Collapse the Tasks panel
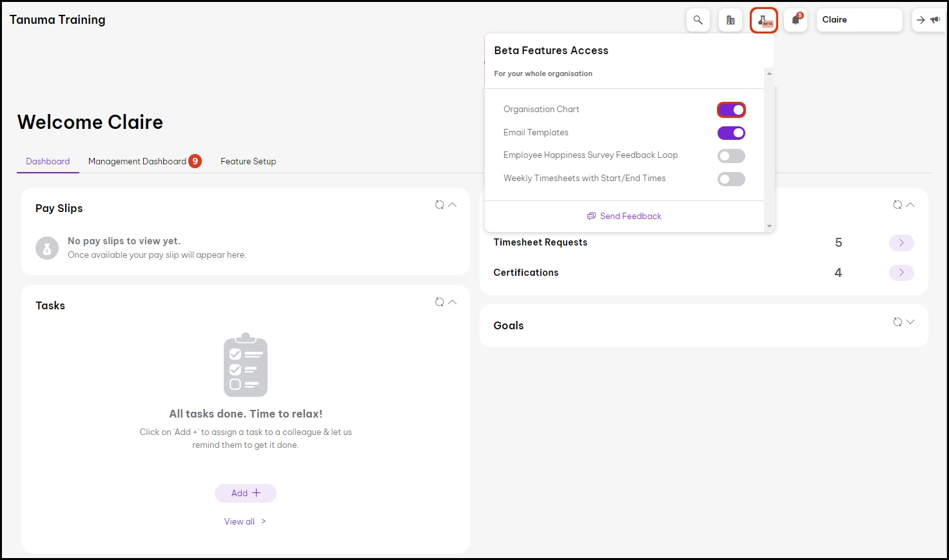Image resolution: width=949 pixels, height=560 pixels. coord(453,302)
